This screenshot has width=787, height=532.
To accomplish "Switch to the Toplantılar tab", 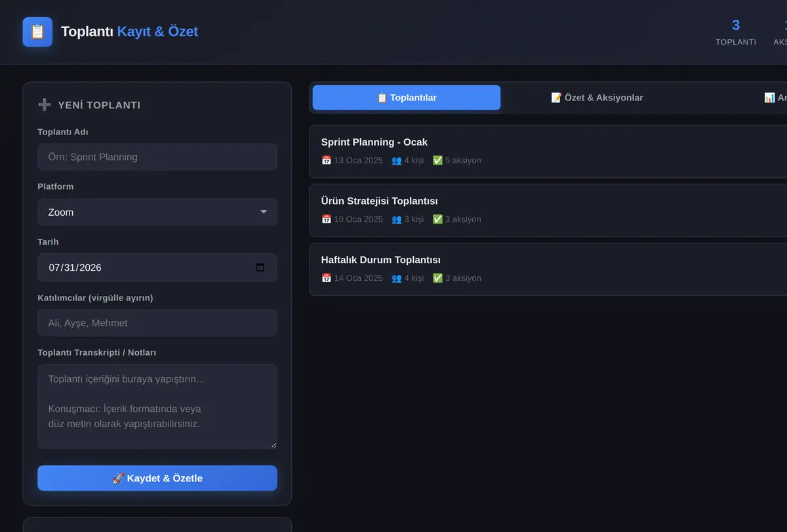I will 407,98.
